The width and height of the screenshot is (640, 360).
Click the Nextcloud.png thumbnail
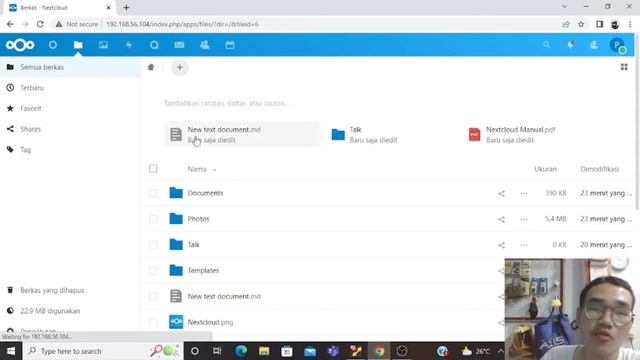[x=176, y=322]
